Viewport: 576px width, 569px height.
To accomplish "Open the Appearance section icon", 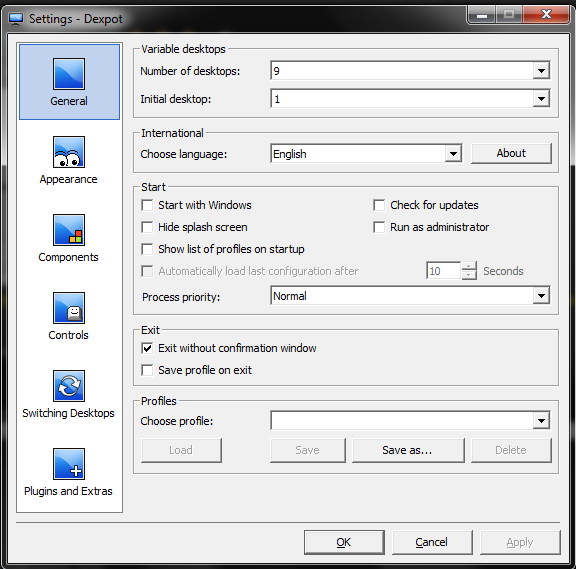I will pos(69,152).
